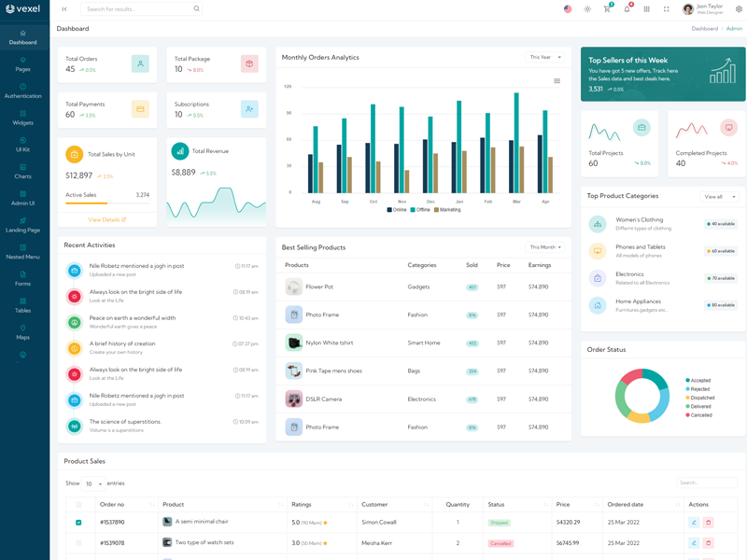This screenshot has height=560, width=747.
Task: Open the This Year dropdown
Action: point(545,58)
